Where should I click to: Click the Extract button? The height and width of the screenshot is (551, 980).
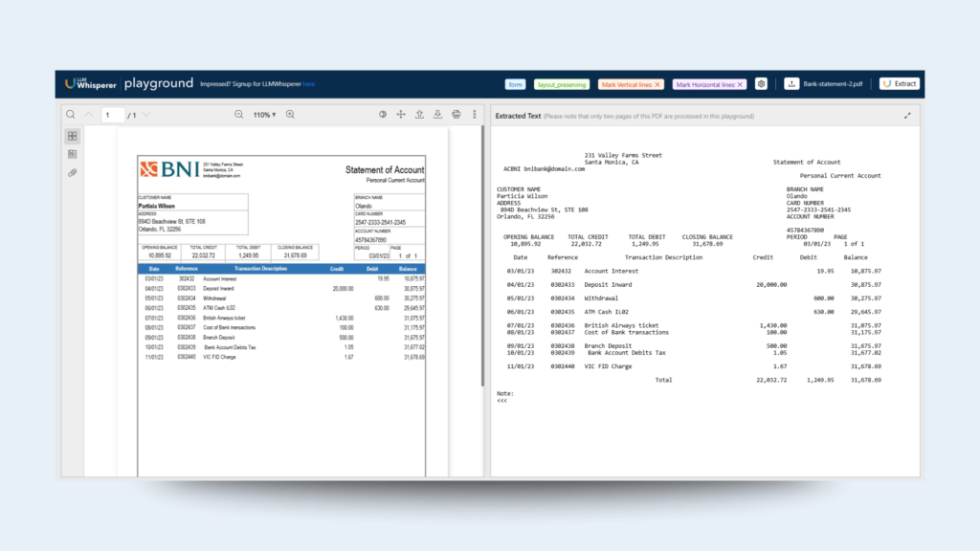tap(899, 84)
